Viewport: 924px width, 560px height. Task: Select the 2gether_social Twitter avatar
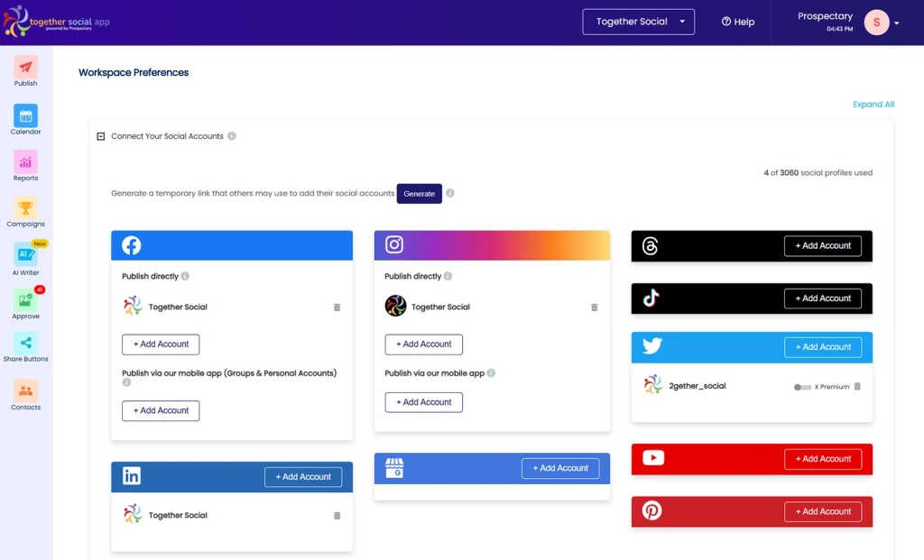click(x=653, y=385)
